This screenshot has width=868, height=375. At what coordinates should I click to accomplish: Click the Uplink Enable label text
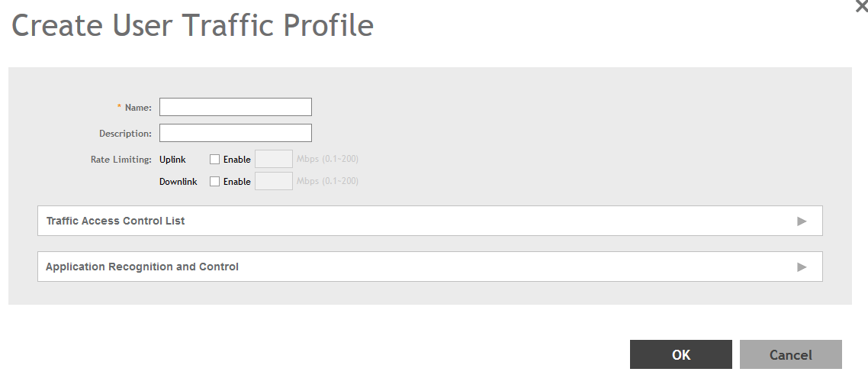point(236,160)
